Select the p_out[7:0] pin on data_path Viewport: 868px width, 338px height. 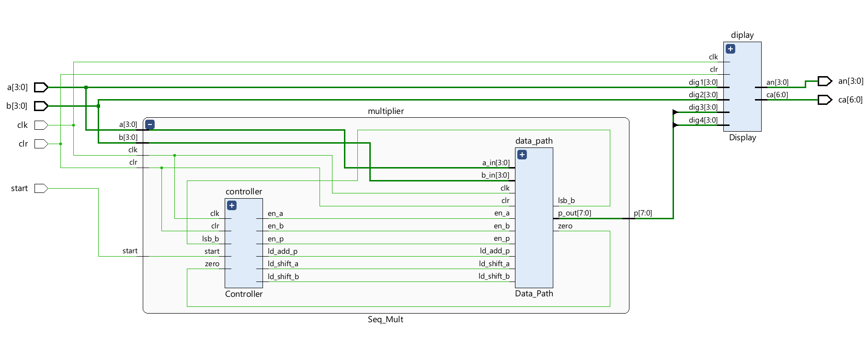574,213
